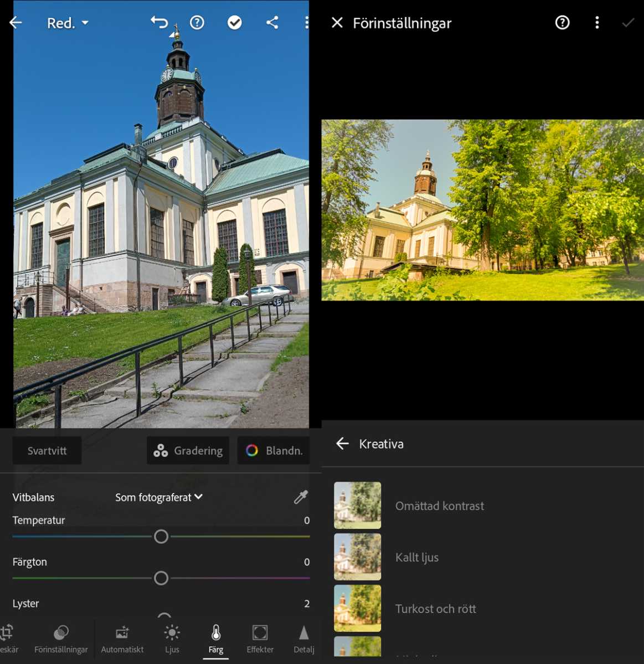
Task: Click the Vitbalans label
Action: click(33, 497)
